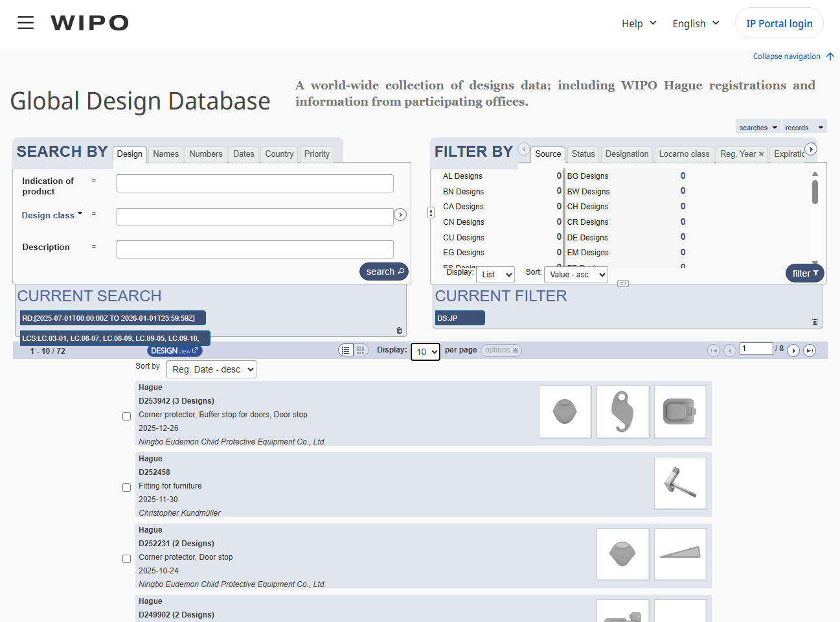Click the IP Portal login button
Viewport: 840px width, 622px height.
coord(779,23)
